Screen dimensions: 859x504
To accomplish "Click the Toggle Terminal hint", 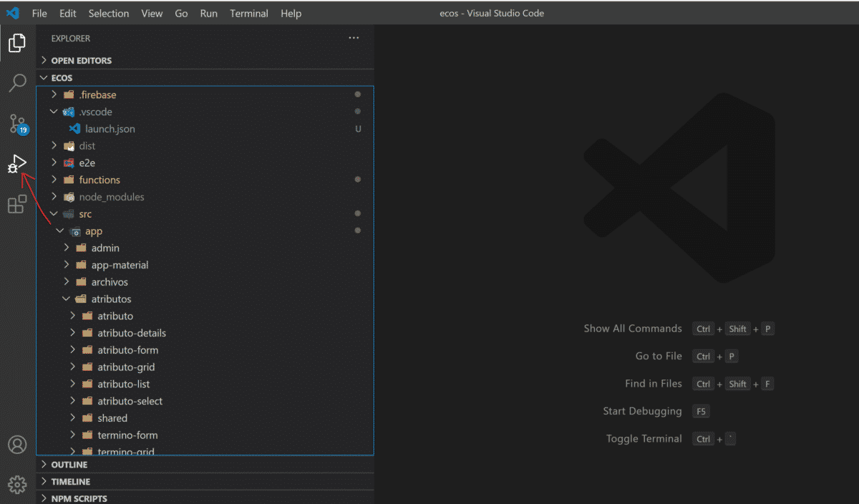I will [x=644, y=439].
